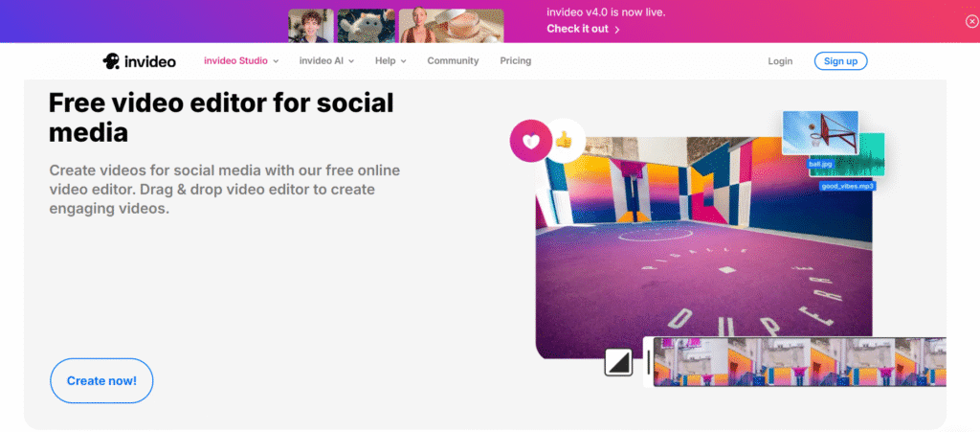Screen dimensions: 980x432
Task: Click the basketball hoop image thumbnail
Action: (x=820, y=133)
